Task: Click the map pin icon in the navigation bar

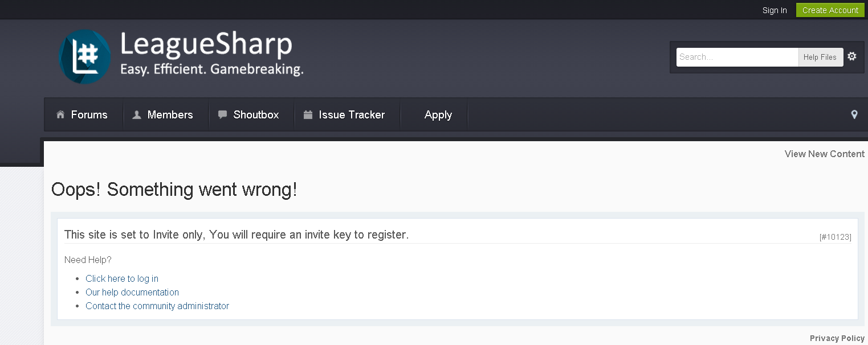Action: 854,114
